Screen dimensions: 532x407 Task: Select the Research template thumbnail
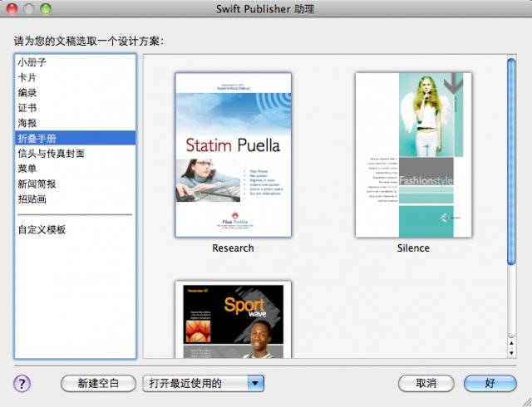[233, 154]
